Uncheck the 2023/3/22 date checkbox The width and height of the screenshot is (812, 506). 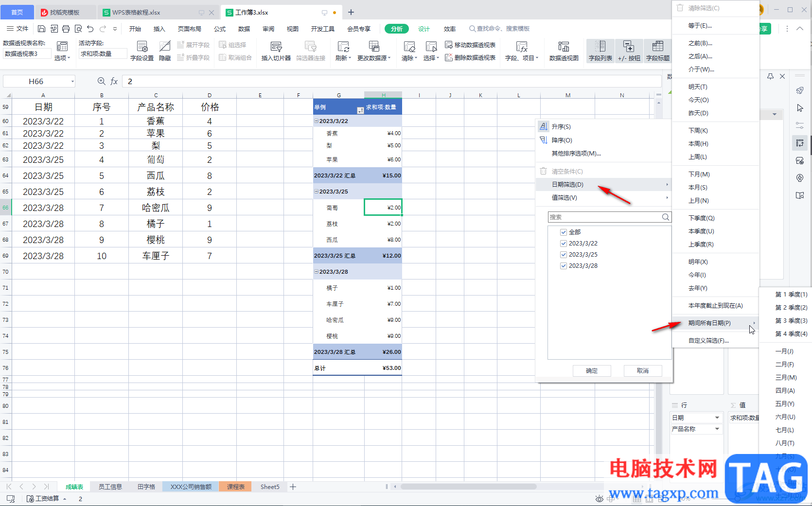tap(564, 244)
